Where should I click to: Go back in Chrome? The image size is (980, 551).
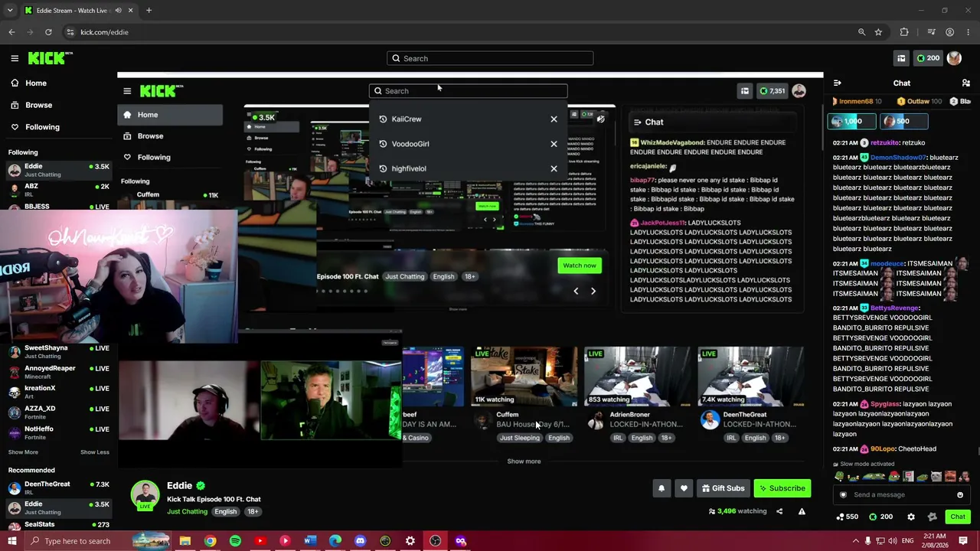coord(11,32)
